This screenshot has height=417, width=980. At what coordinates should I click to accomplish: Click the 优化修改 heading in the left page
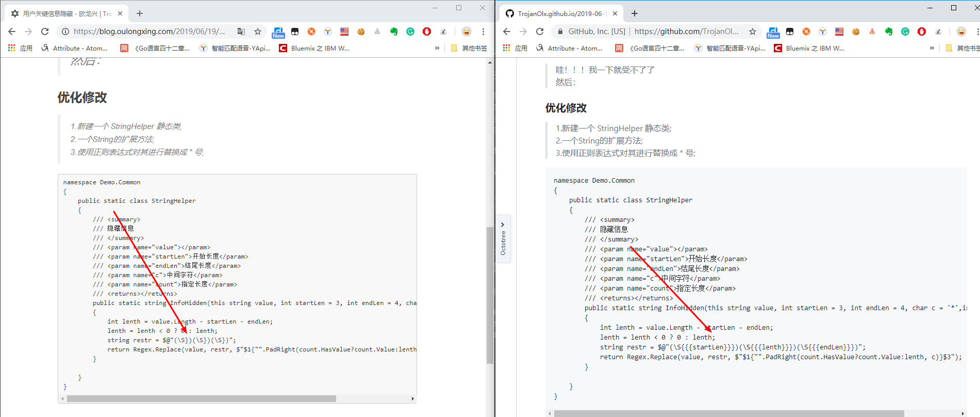(82, 98)
